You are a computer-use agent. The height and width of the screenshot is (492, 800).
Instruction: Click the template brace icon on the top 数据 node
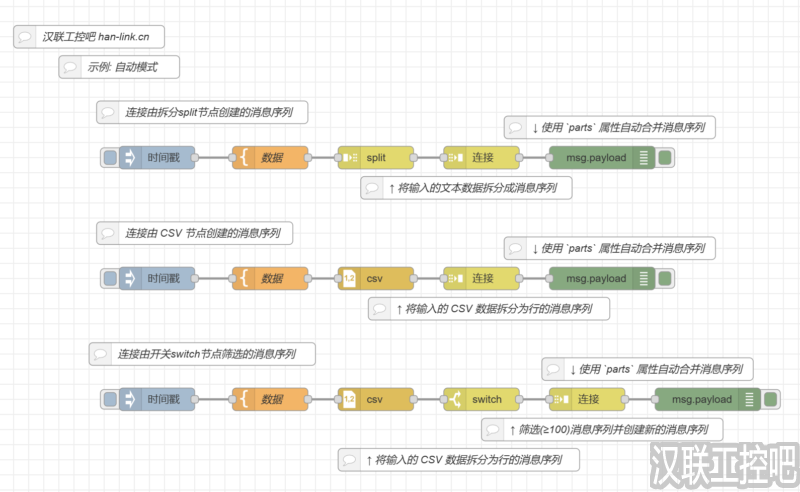[243, 157]
